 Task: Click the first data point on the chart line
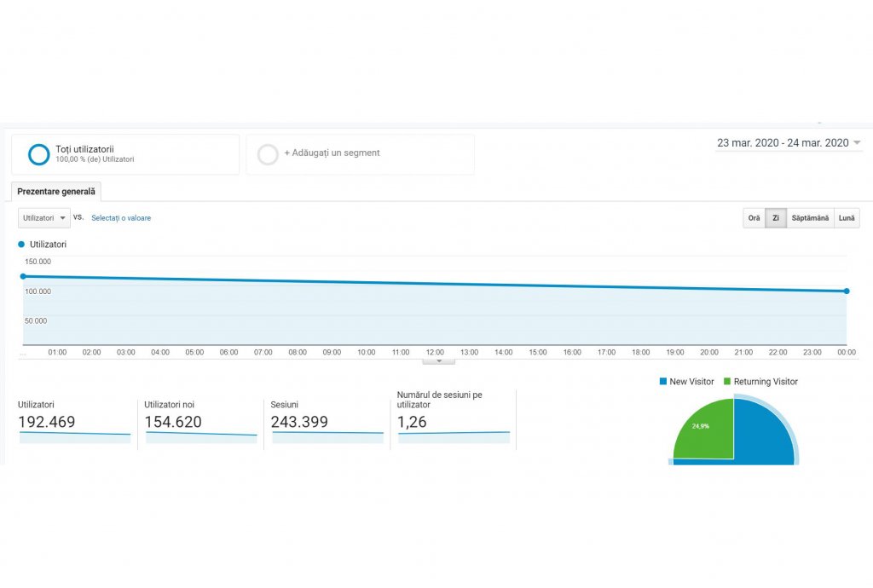(23, 276)
